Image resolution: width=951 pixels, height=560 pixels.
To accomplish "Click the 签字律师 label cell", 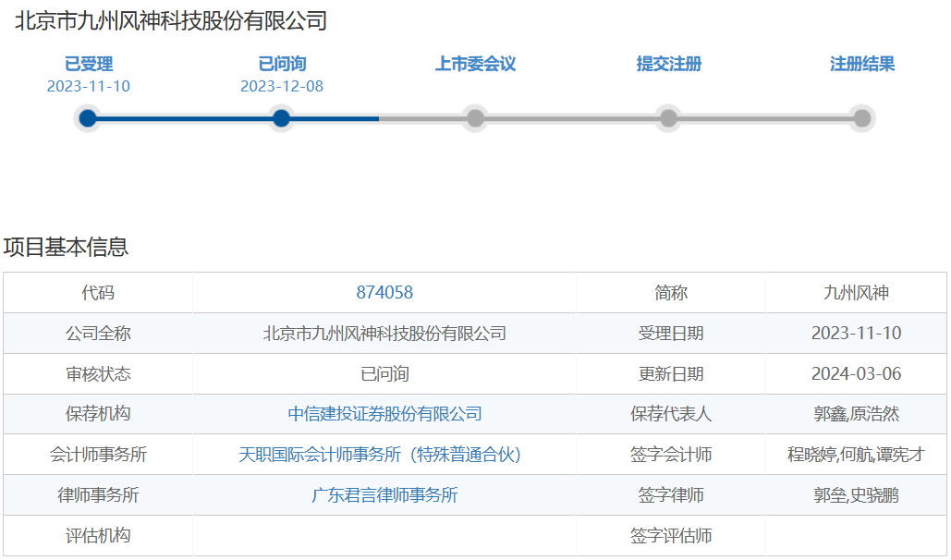I will pos(671,495).
